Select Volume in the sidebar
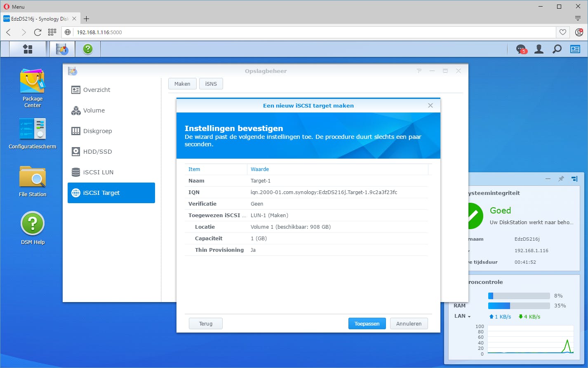The image size is (588, 368). pyautogui.click(x=111, y=110)
